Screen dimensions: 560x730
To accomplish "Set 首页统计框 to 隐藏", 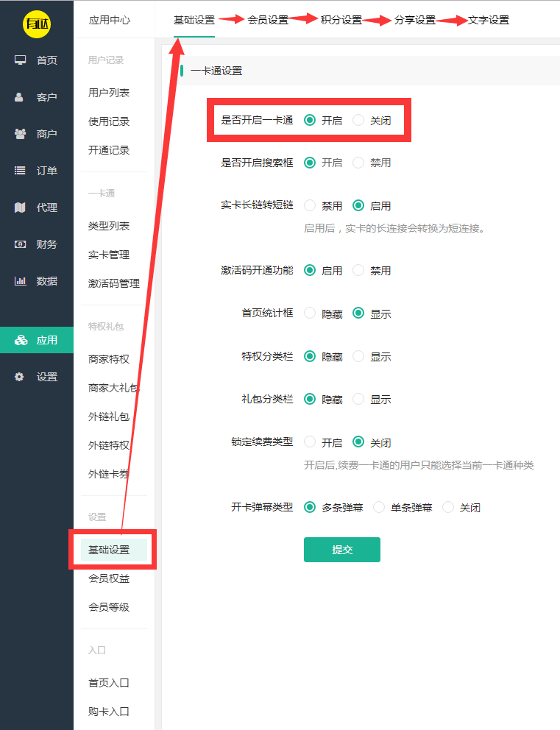I will 310,313.
